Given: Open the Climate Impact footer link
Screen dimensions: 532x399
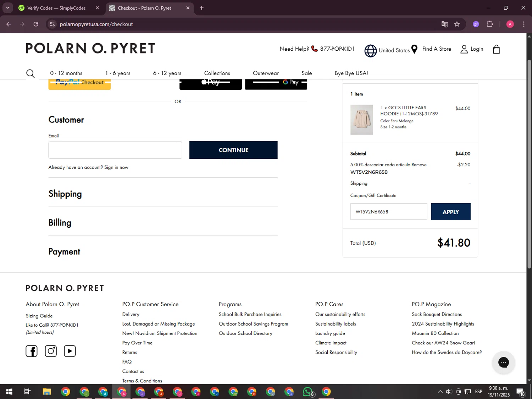Looking at the screenshot, I should (x=331, y=343).
